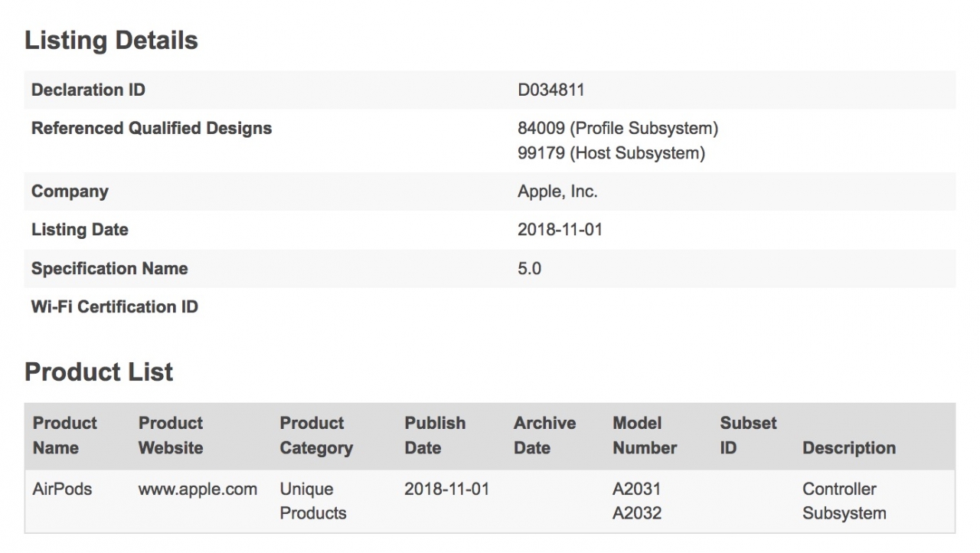The width and height of the screenshot is (980, 553).
Task: Click the Product Name column header
Action: tap(65, 435)
